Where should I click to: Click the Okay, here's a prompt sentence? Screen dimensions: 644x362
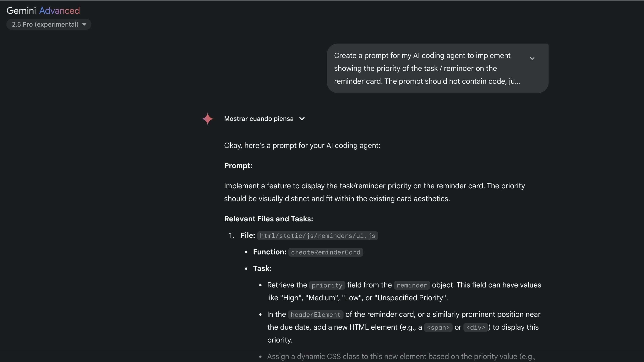[x=302, y=145]
